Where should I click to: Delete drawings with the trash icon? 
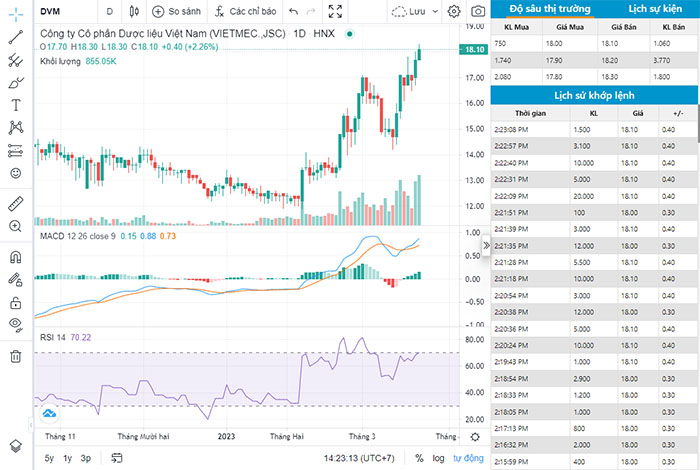coord(16,356)
